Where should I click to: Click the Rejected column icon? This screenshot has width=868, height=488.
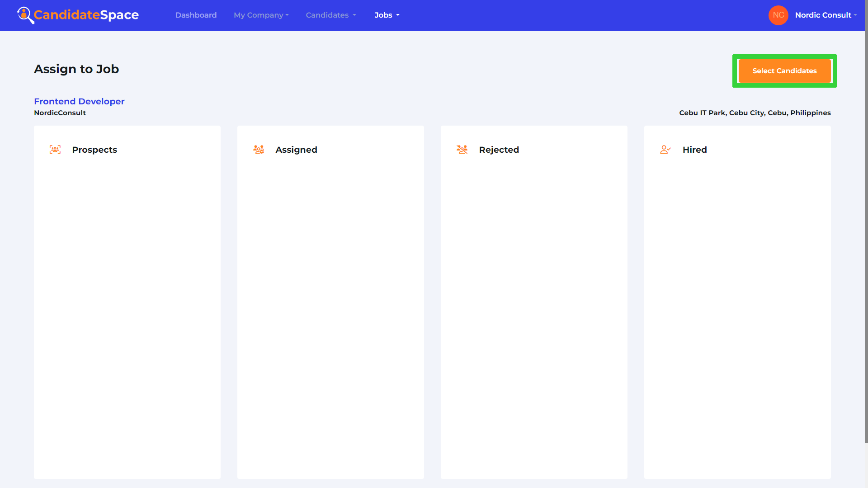[x=462, y=150]
